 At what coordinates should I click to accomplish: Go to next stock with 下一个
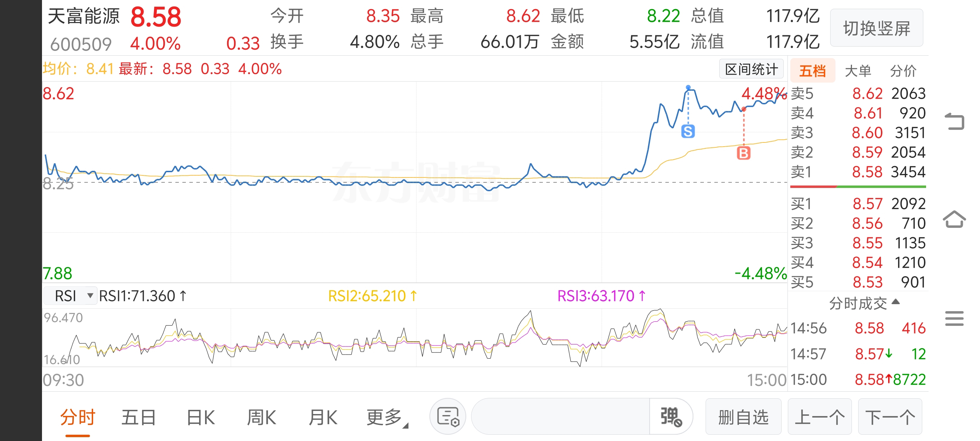[890, 416]
